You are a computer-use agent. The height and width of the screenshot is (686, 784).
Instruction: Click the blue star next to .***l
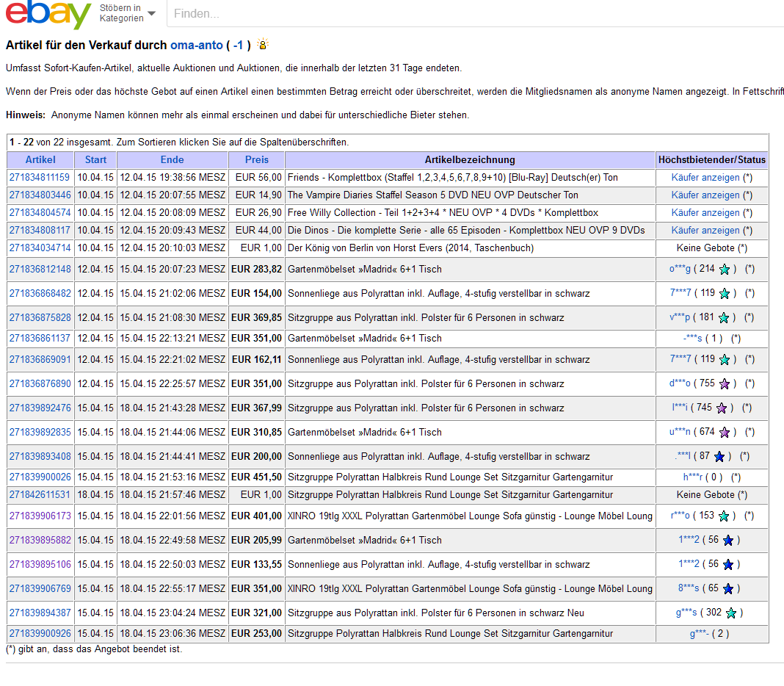(x=719, y=457)
